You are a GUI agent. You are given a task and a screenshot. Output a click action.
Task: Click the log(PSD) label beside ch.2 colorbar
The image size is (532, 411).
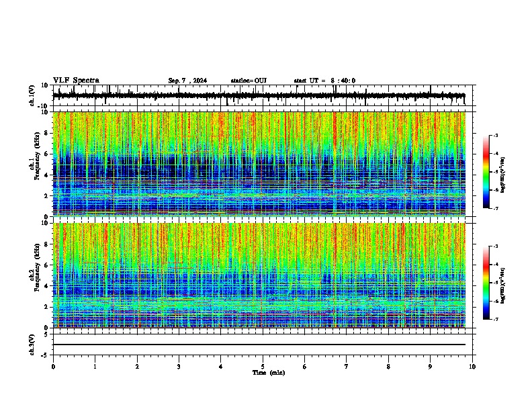pos(502,285)
